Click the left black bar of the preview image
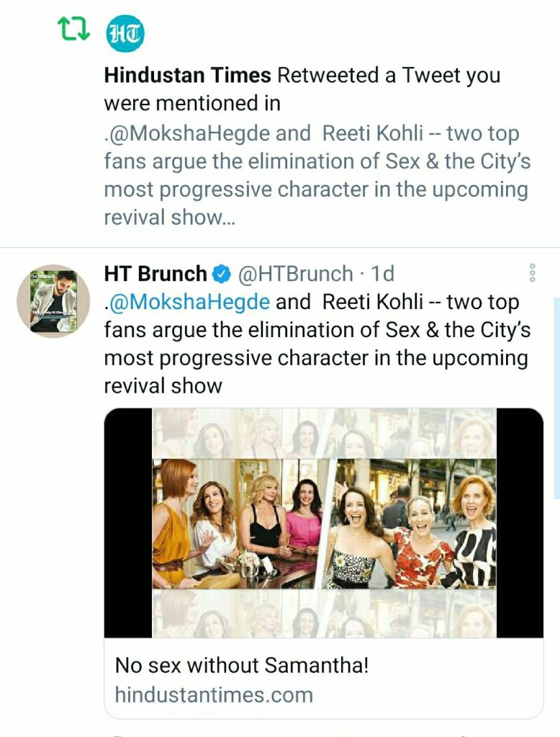 [128, 523]
